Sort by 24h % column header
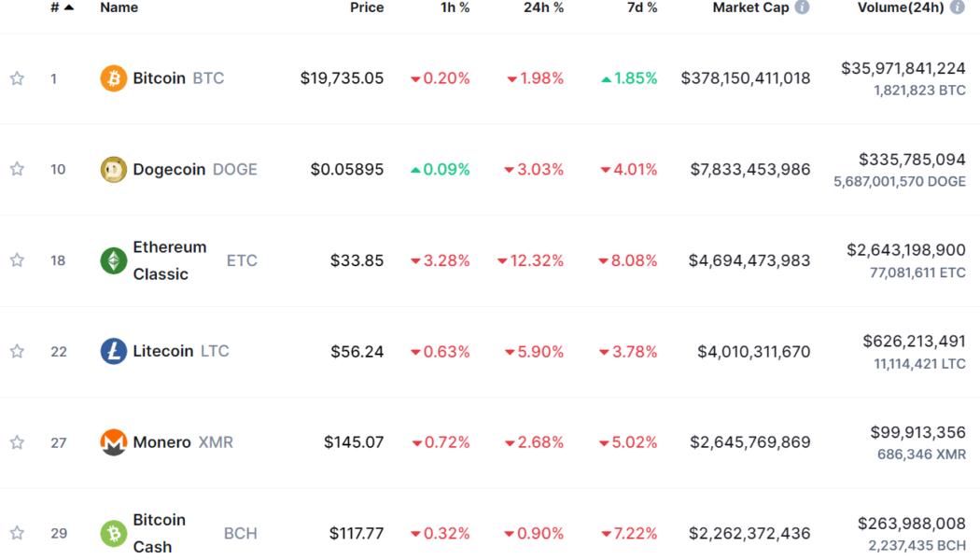This screenshot has height=560, width=980. point(543,7)
